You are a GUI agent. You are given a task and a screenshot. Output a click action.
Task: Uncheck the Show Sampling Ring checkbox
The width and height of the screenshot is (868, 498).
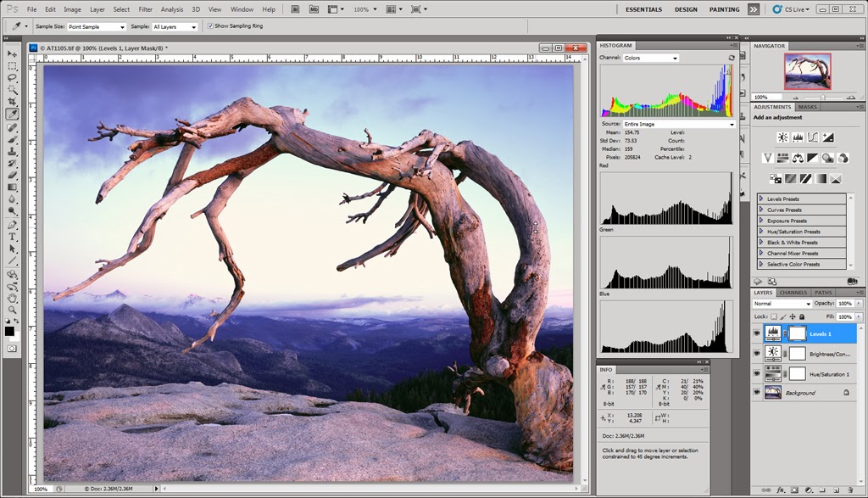(210, 26)
